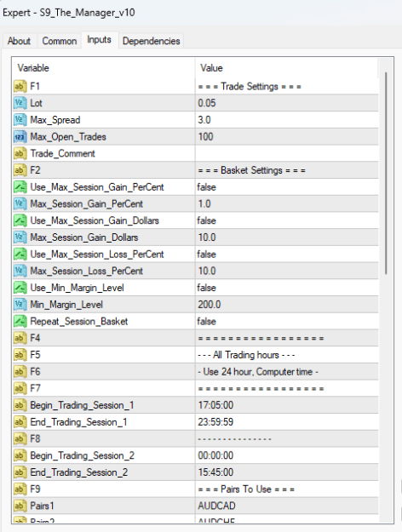Select the '- - - All Trading hours - - -' value
Screen dimensions: 402x532
246,355
